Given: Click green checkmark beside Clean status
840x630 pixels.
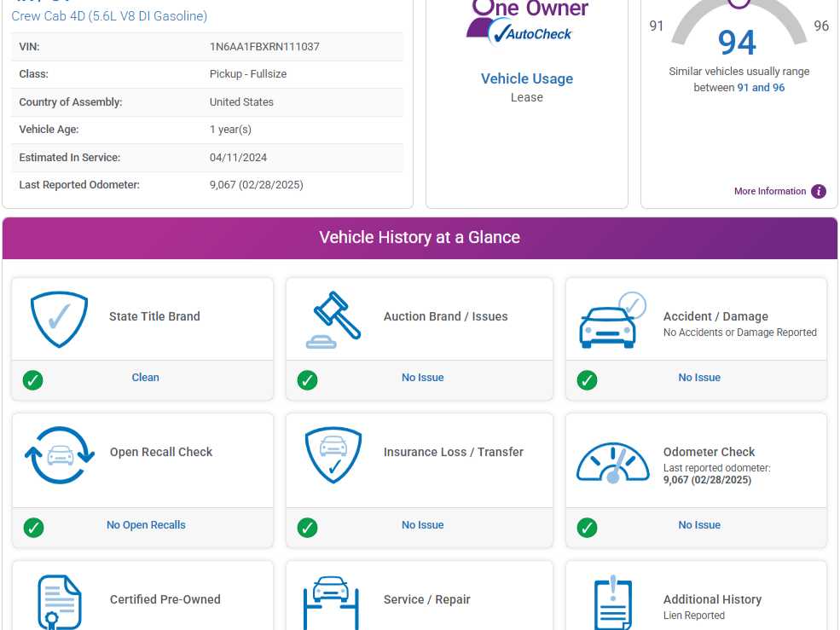Looking at the screenshot, I should point(33,380).
